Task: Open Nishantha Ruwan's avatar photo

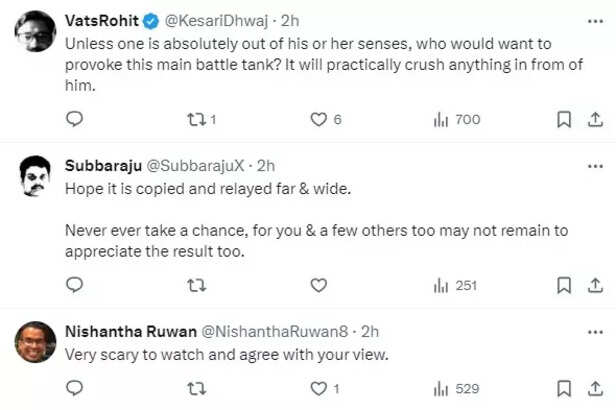Action: pyautogui.click(x=35, y=342)
